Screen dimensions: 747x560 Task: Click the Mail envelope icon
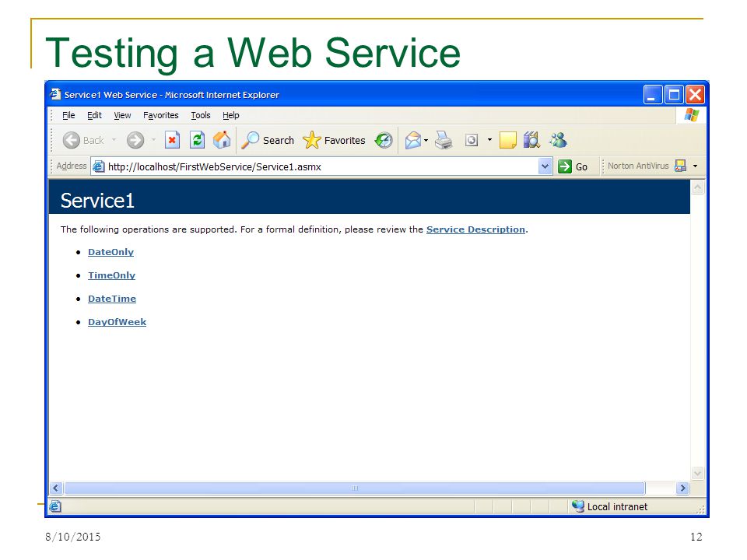point(413,140)
